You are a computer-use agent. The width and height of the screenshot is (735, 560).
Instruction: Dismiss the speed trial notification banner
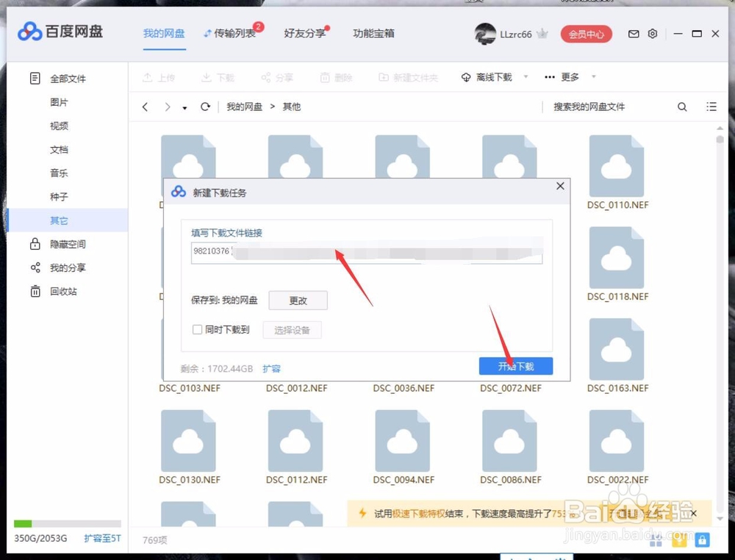693,513
